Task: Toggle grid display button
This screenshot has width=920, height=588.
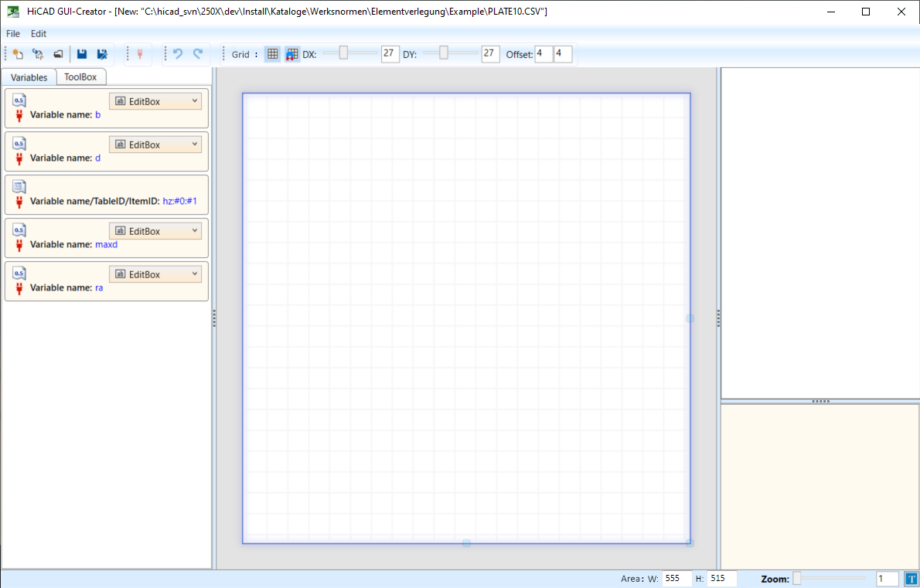Action: pos(272,54)
